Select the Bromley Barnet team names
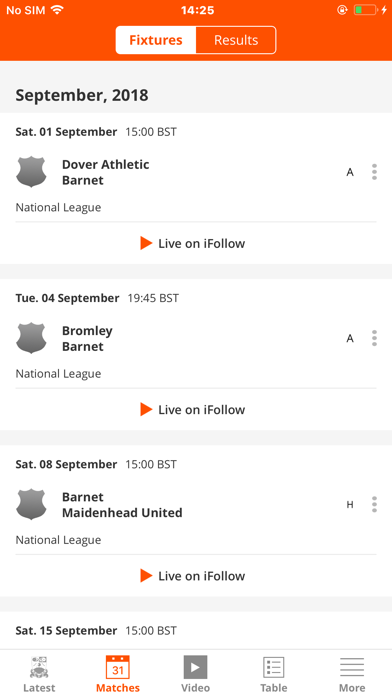The image size is (392, 696). coord(87,339)
